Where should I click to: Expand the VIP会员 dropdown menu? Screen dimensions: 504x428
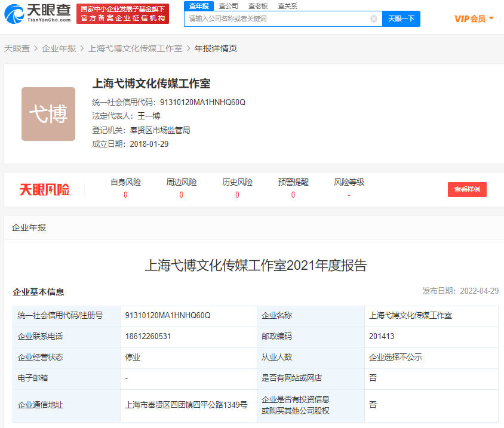474,19
